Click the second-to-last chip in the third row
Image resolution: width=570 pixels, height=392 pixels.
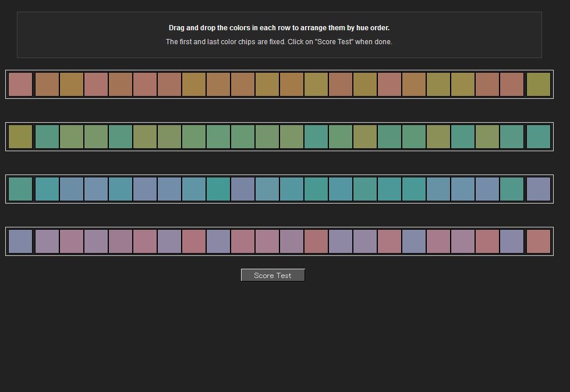click(512, 189)
